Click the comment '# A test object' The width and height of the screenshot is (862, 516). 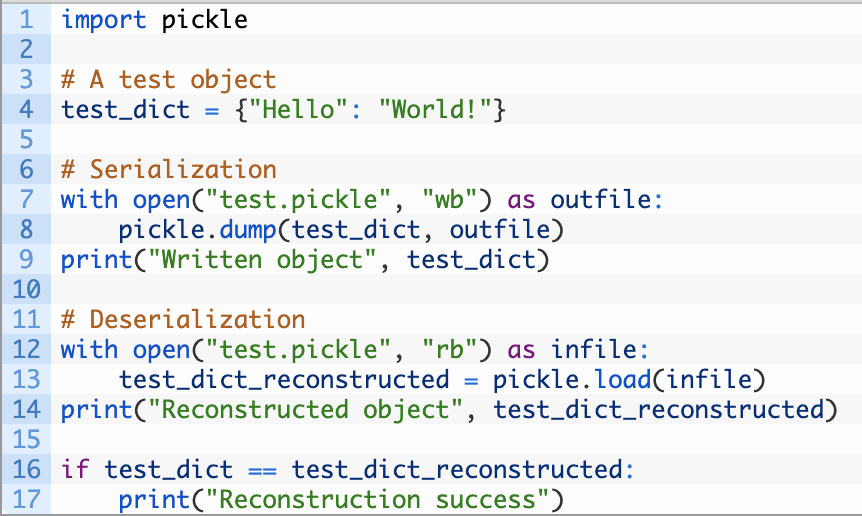coord(168,79)
